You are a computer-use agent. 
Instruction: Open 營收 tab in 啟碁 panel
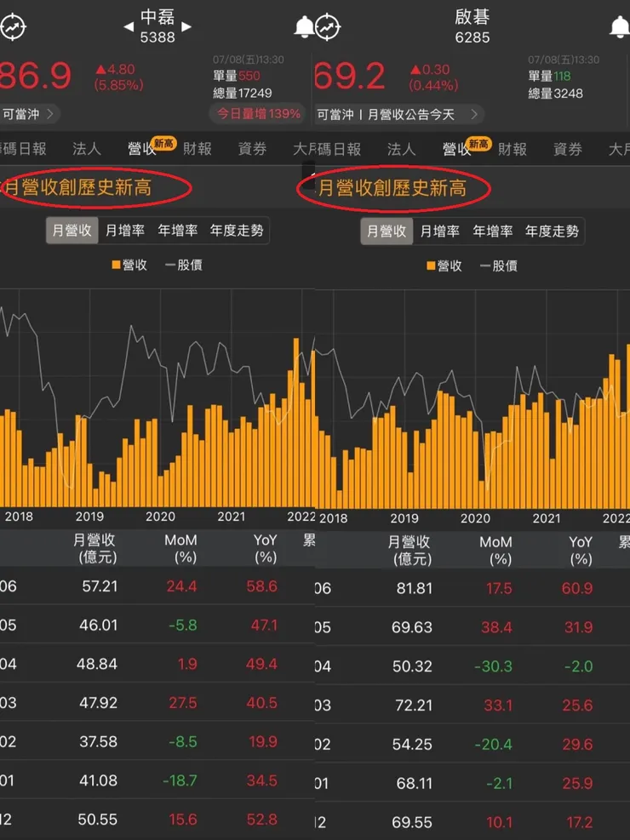point(456,149)
